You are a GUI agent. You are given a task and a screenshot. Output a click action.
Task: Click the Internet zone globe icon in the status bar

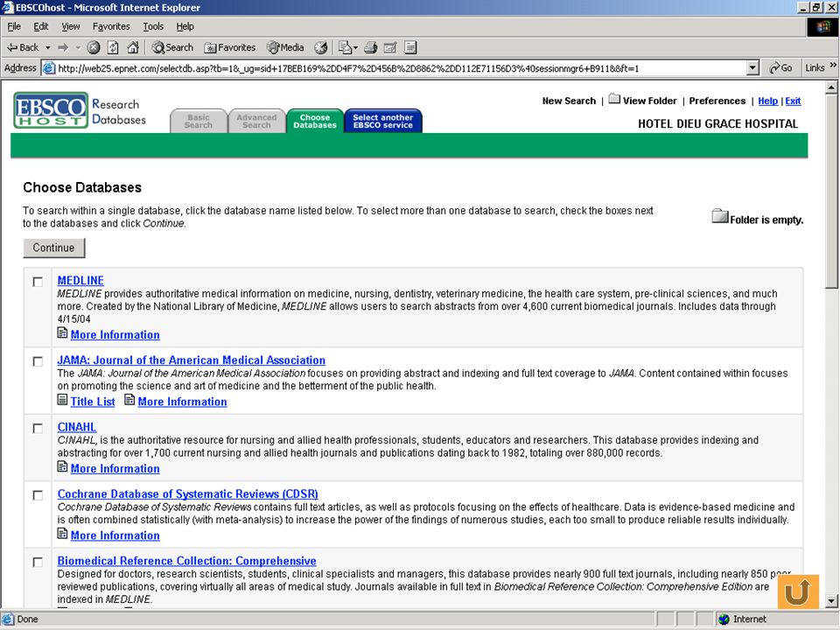724,619
